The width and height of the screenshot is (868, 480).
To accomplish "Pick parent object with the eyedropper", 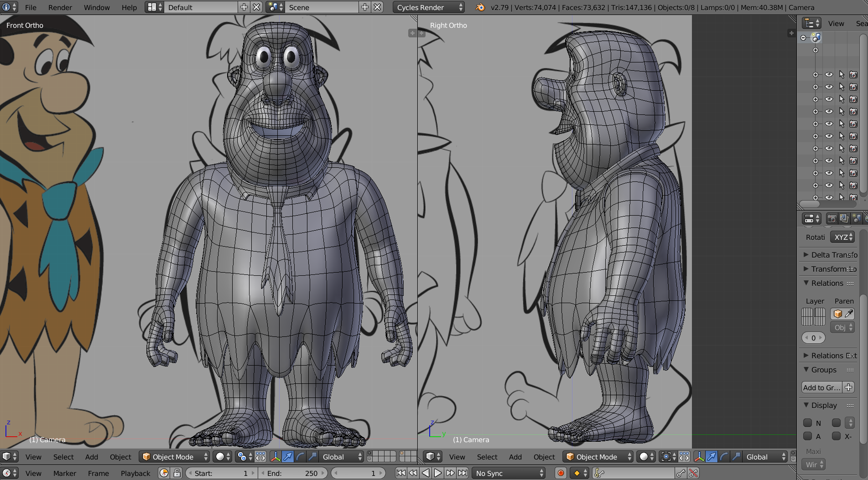I will pyautogui.click(x=849, y=314).
